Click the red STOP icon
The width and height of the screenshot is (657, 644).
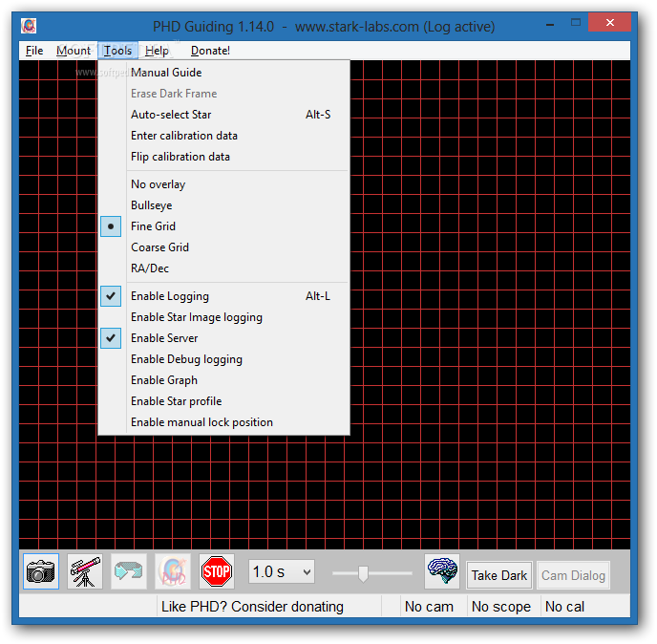click(216, 571)
